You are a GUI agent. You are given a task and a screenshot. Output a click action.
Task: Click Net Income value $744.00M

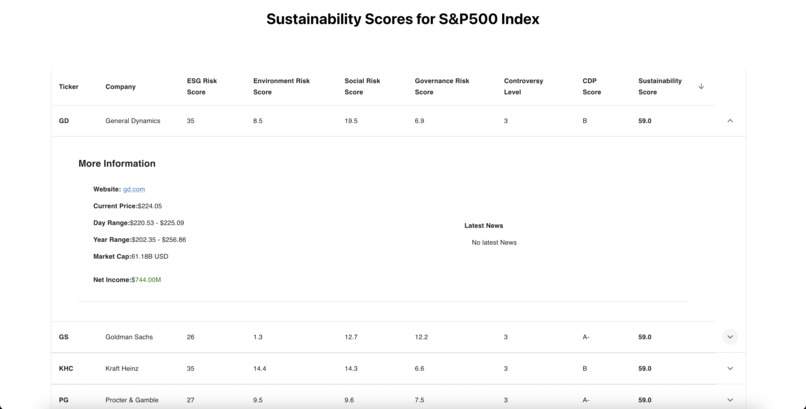pyautogui.click(x=146, y=280)
